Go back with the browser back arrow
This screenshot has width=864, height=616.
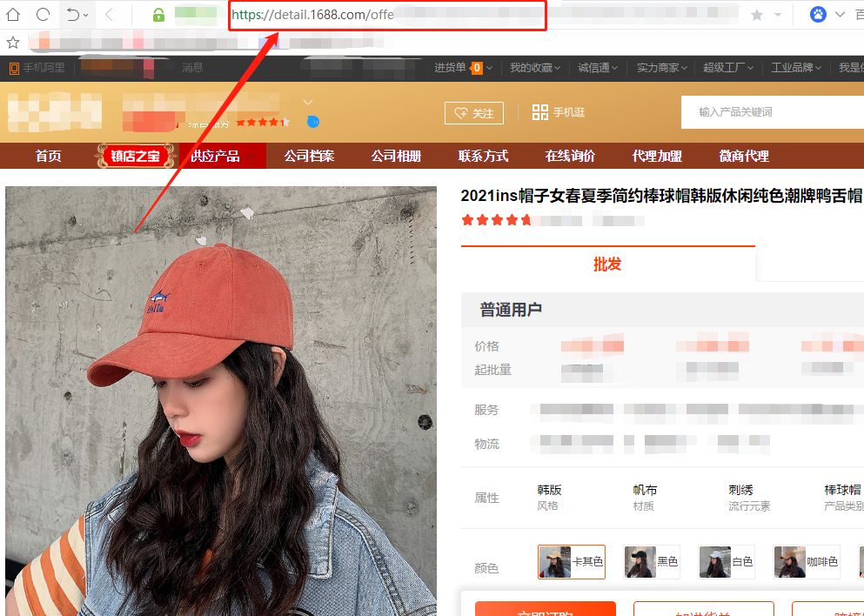(109, 15)
